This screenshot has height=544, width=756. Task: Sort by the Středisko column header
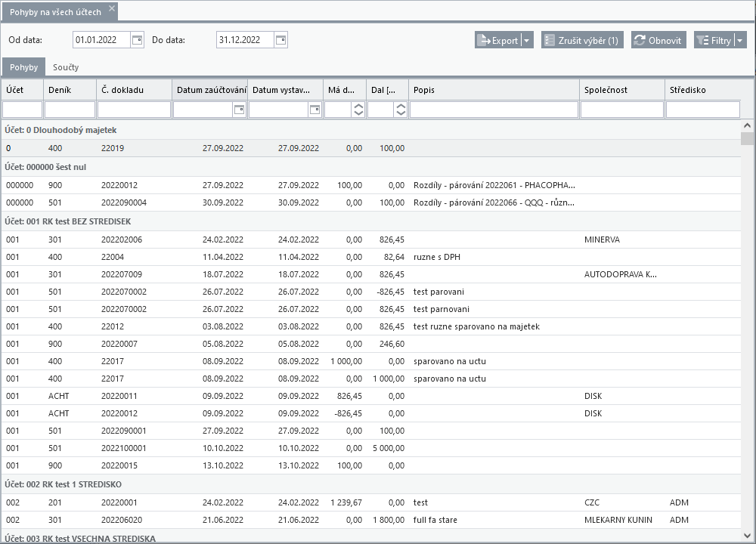(703, 90)
